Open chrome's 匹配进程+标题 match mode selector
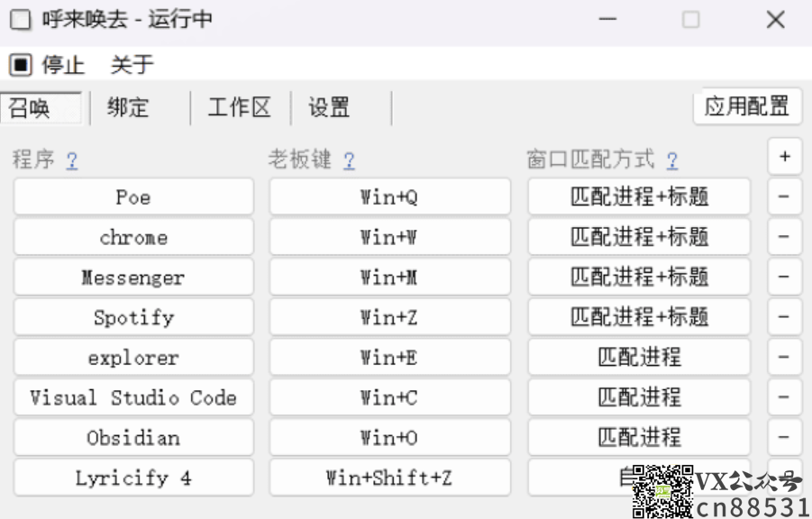 point(638,237)
